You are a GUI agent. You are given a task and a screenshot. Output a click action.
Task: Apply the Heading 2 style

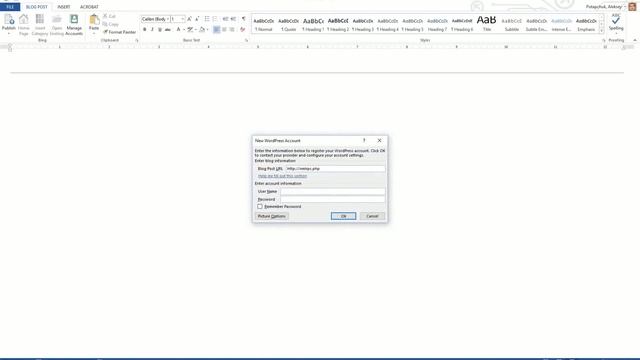click(x=338, y=24)
